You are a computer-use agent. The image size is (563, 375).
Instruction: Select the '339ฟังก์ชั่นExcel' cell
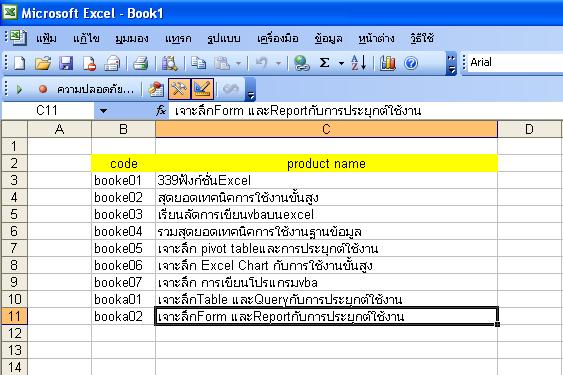tap(326, 180)
